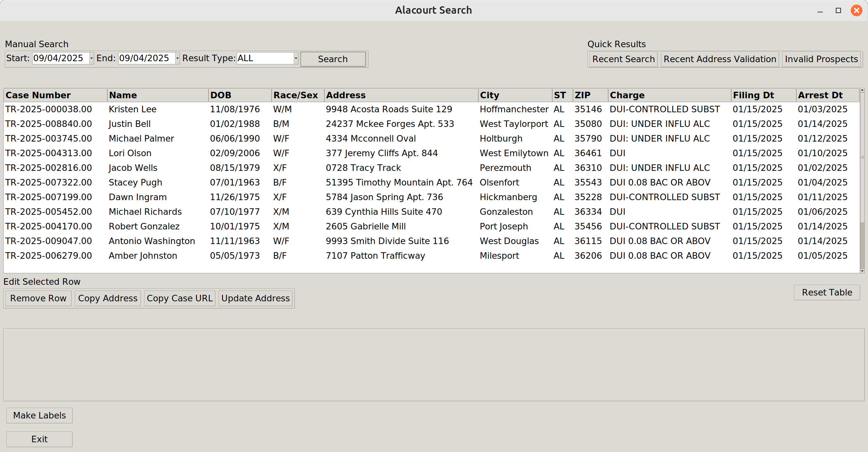Remove the selected row
The width and height of the screenshot is (868, 452).
[x=38, y=298]
